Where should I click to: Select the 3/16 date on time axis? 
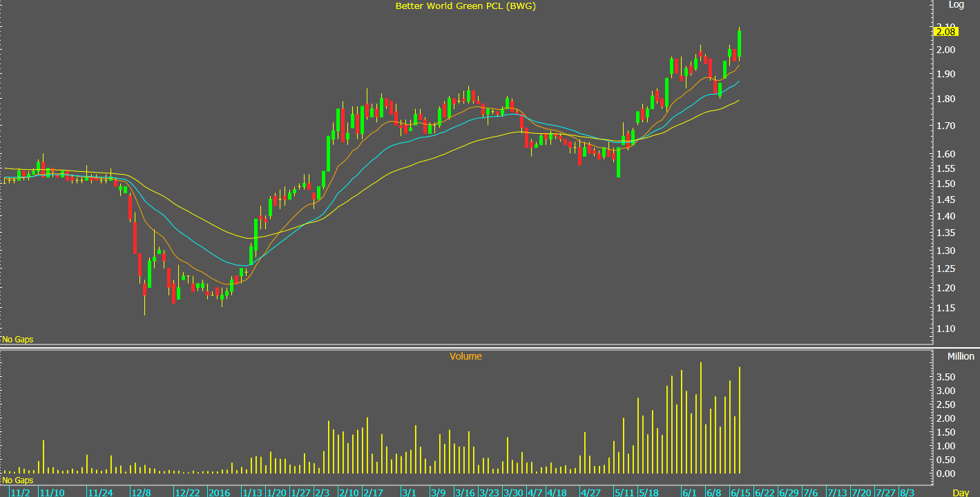(x=465, y=492)
